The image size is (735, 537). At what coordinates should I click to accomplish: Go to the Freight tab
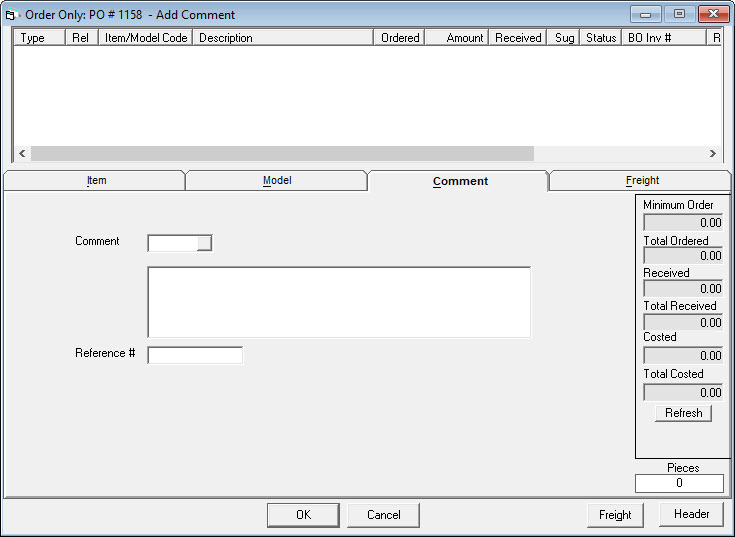pyautogui.click(x=640, y=180)
